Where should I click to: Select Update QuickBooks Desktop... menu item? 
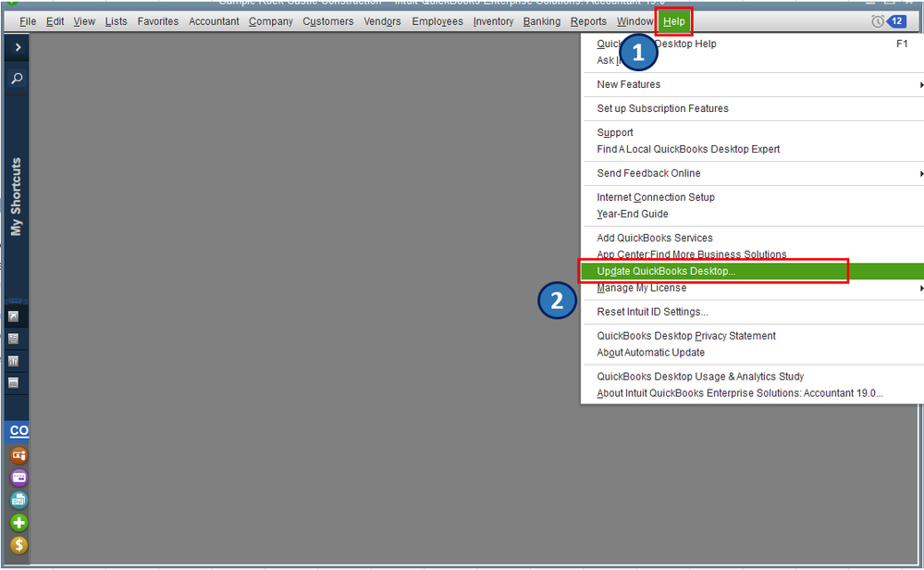pos(753,271)
